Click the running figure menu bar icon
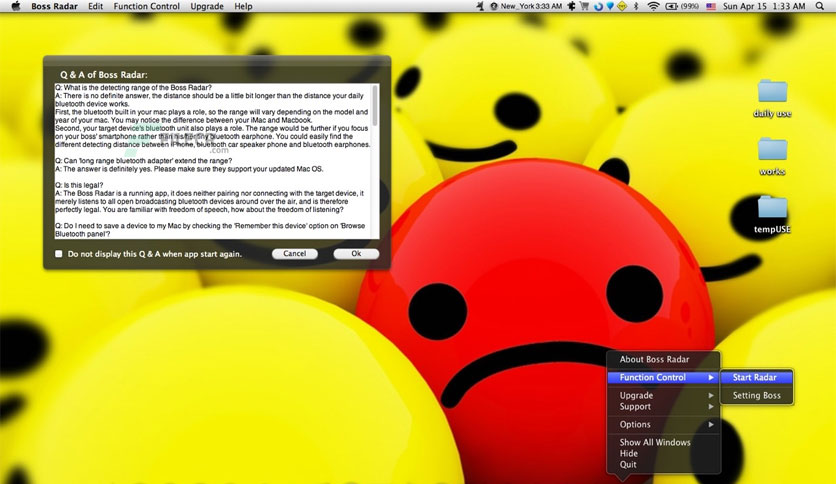The width and height of the screenshot is (836, 484). [480, 6]
